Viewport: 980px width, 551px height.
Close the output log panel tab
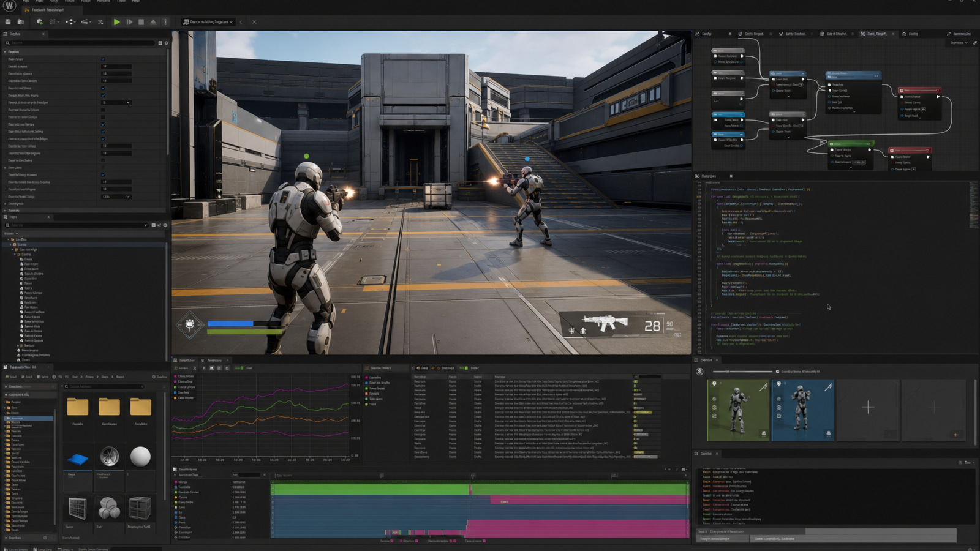tap(717, 454)
